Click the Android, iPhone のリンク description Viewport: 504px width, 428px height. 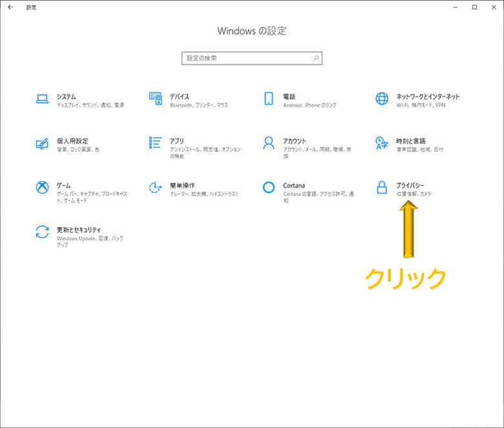click(x=310, y=105)
